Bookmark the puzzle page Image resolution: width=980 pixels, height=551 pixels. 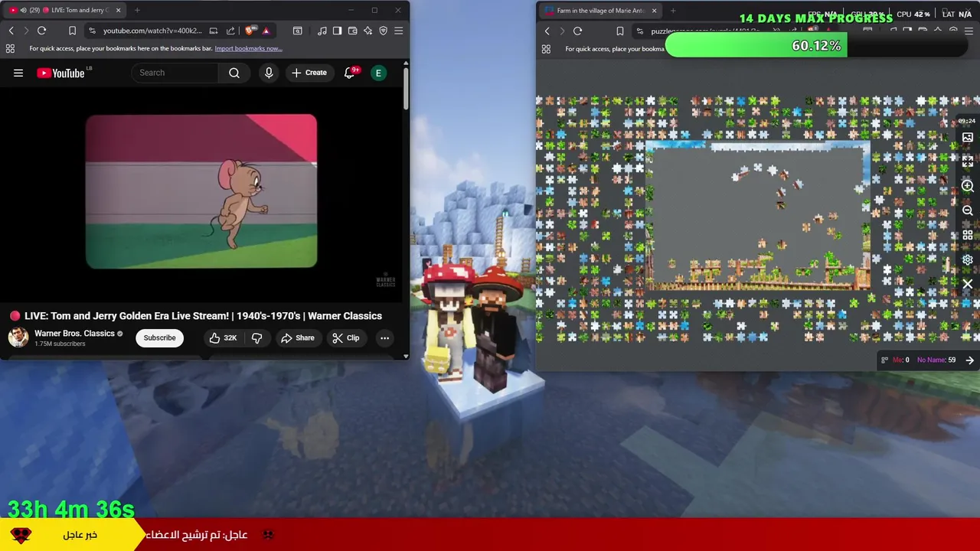[619, 31]
